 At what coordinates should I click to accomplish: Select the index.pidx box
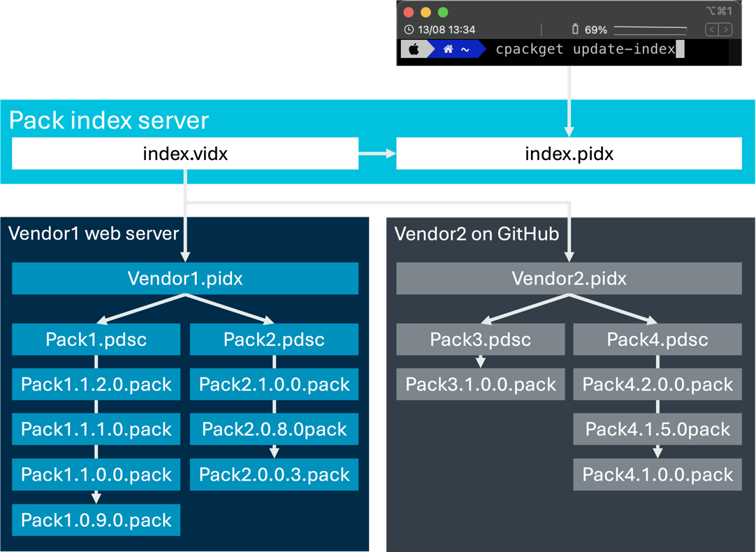[569, 154]
